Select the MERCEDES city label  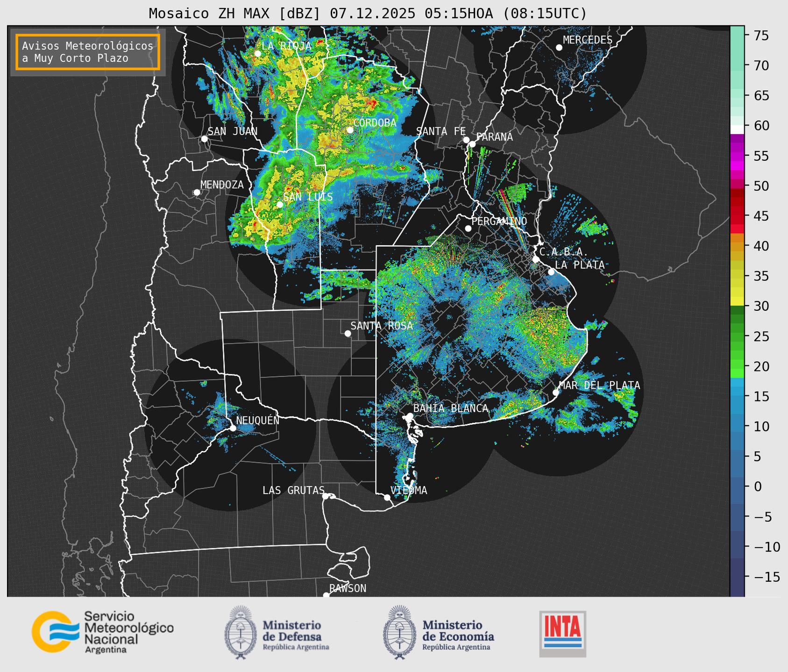[x=588, y=40]
